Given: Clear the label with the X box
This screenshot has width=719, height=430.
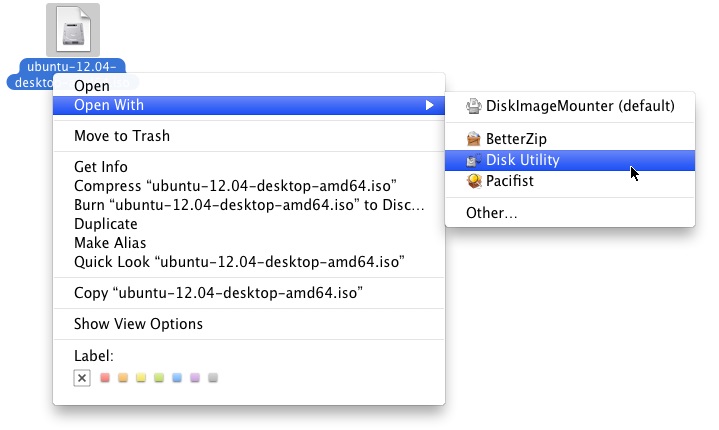Looking at the screenshot, I should [x=82, y=378].
